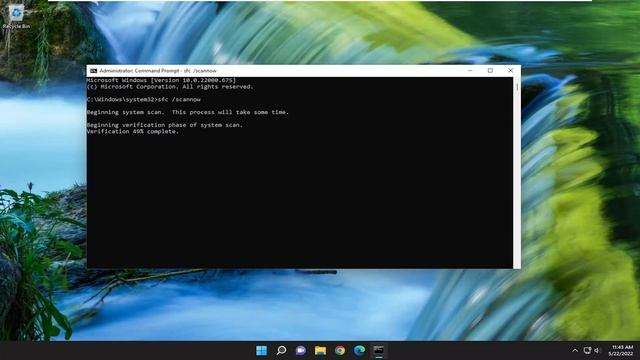Screen dimensions: 640x360
Task: Open the Recycle Bin desktop icon
Action: pos(16,17)
